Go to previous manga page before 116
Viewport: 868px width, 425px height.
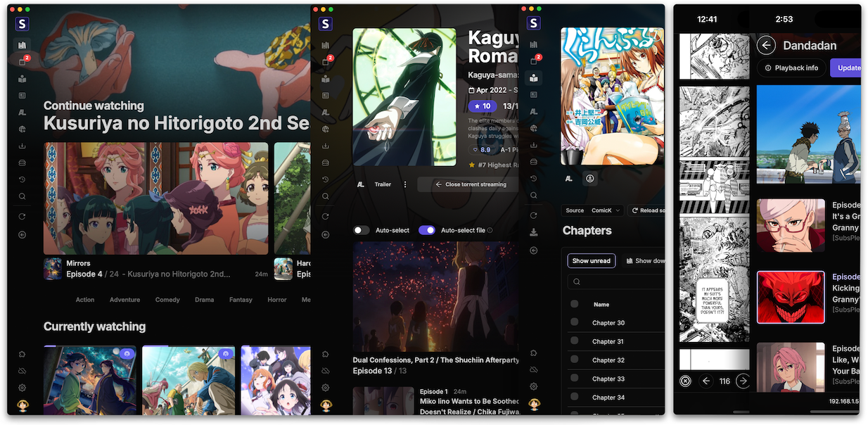tap(707, 381)
